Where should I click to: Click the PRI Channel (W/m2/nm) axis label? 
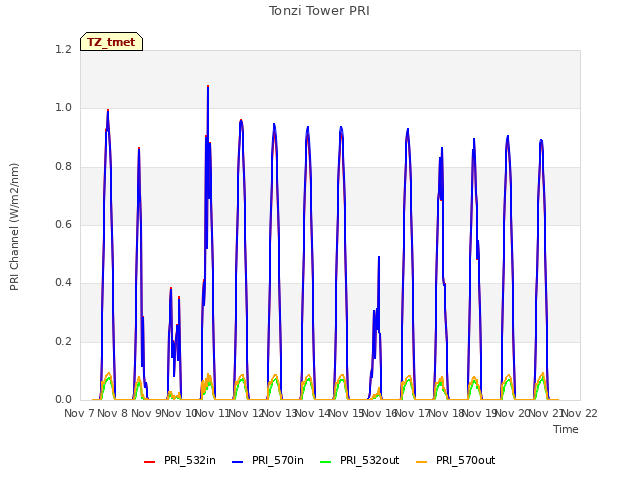click(x=14, y=227)
